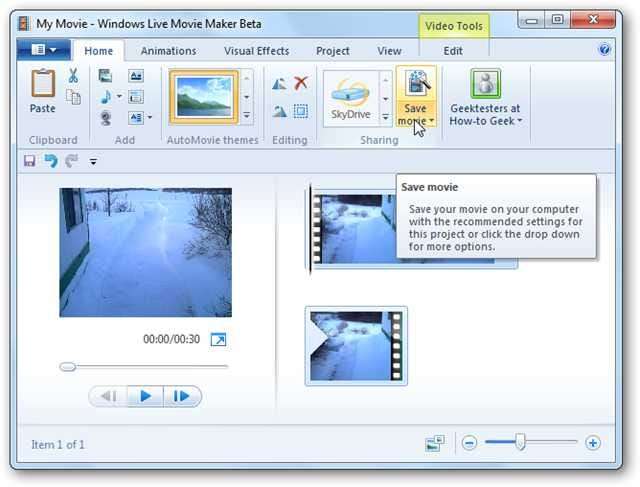
Task: Click the Add music note icon
Action: pyautogui.click(x=105, y=96)
